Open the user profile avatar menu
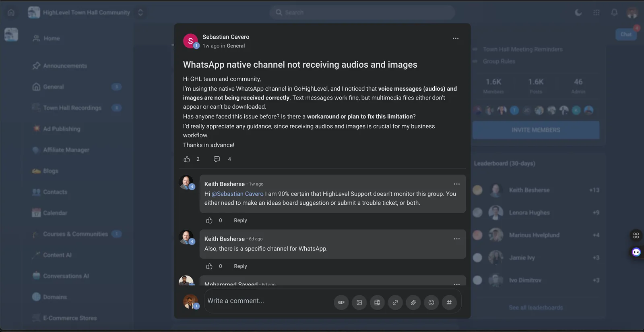The width and height of the screenshot is (644, 332). pyautogui.click(x=632, y=12)
